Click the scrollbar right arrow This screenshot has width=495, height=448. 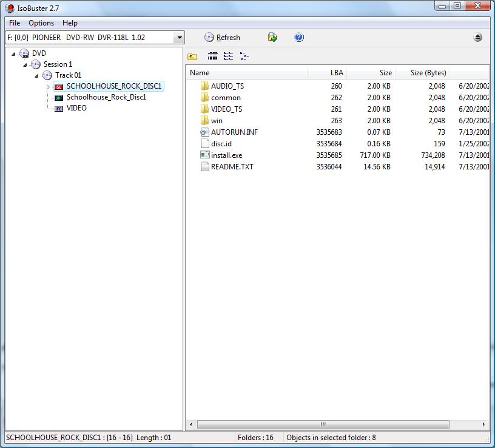click(483, 424)
